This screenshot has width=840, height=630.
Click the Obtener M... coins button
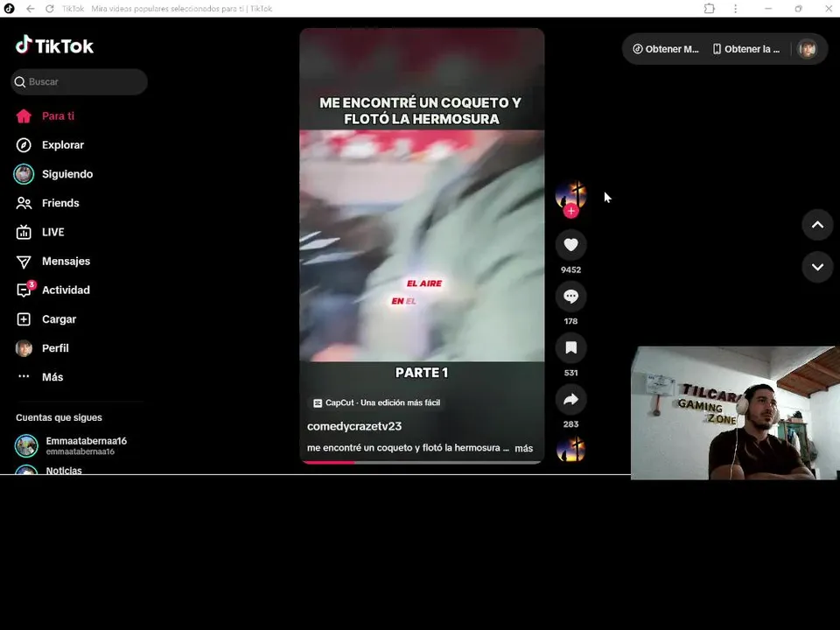pos(666,49)
